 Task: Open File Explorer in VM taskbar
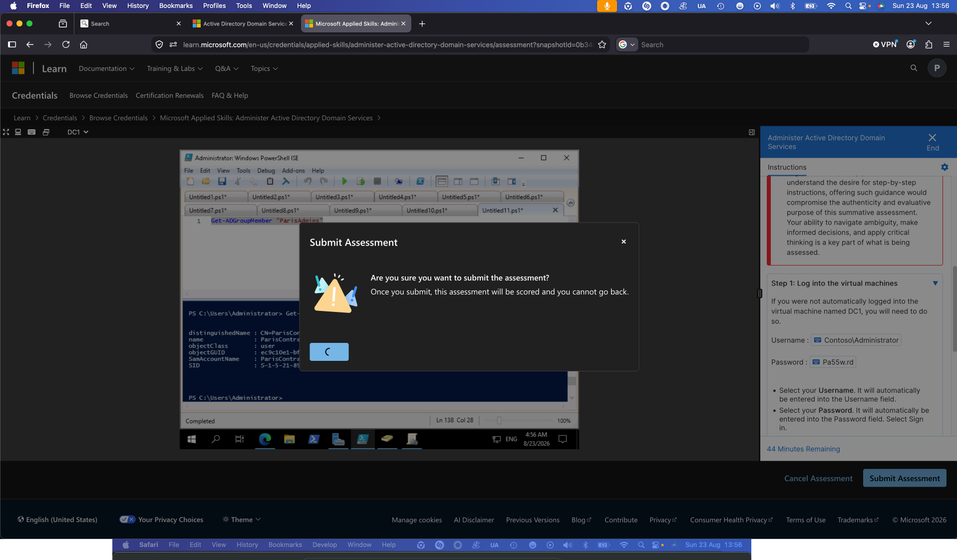tap(289, 439)
